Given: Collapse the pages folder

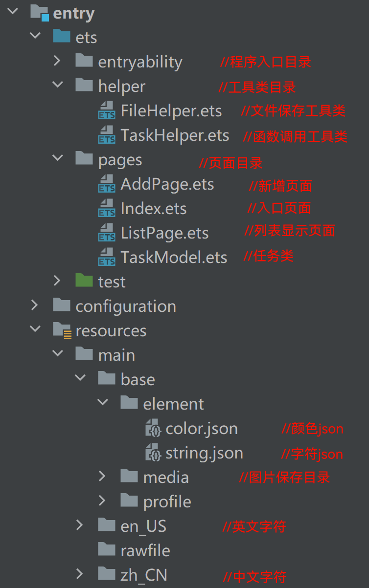Looking at the screenshot, I should (x=57, y=158).
